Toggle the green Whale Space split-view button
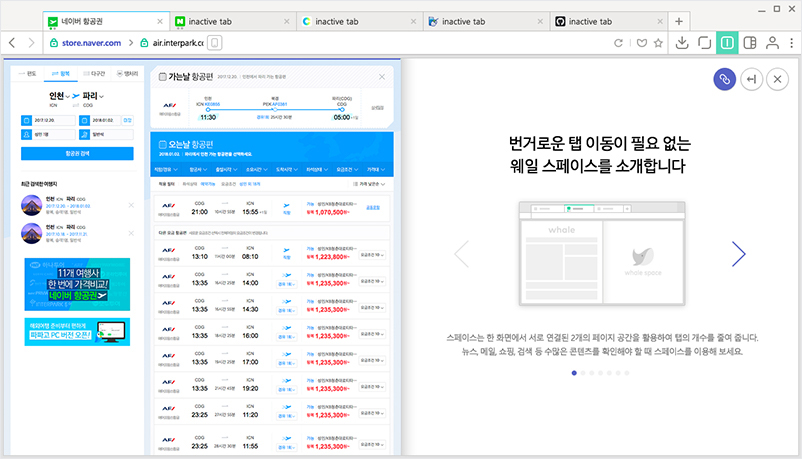This screenshot has height=459, width=802. pyautogui.click(x=727, y=43)
